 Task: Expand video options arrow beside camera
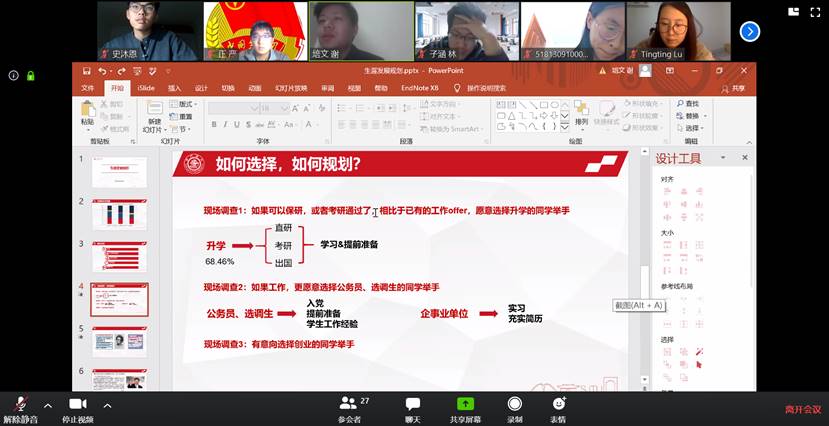click(x=107, y=405)
